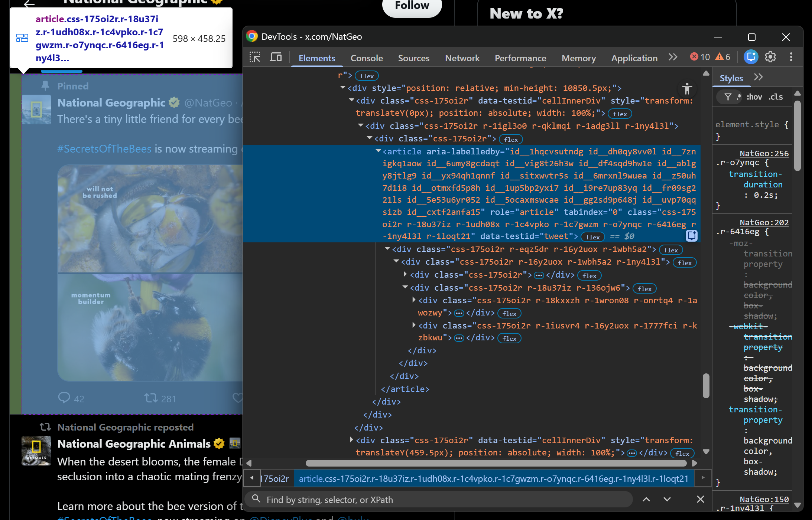This screenshot has height=520, width=812.
Task: Toggle flex badge on r-eqz5dr div
Action: pos(671,250)
